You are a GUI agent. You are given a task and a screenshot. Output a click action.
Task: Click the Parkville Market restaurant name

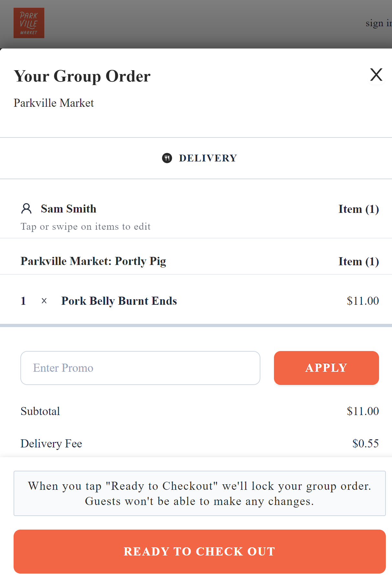[x=54, y=103]
